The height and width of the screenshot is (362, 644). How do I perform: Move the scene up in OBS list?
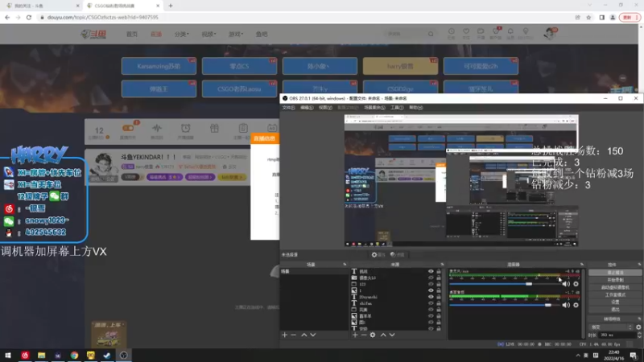click(304, 335)
